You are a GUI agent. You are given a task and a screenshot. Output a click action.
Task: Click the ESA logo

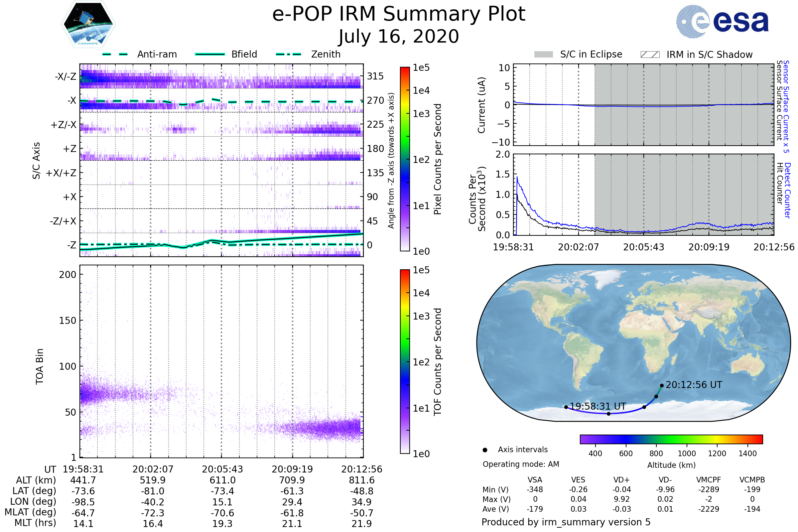point(722,21)
